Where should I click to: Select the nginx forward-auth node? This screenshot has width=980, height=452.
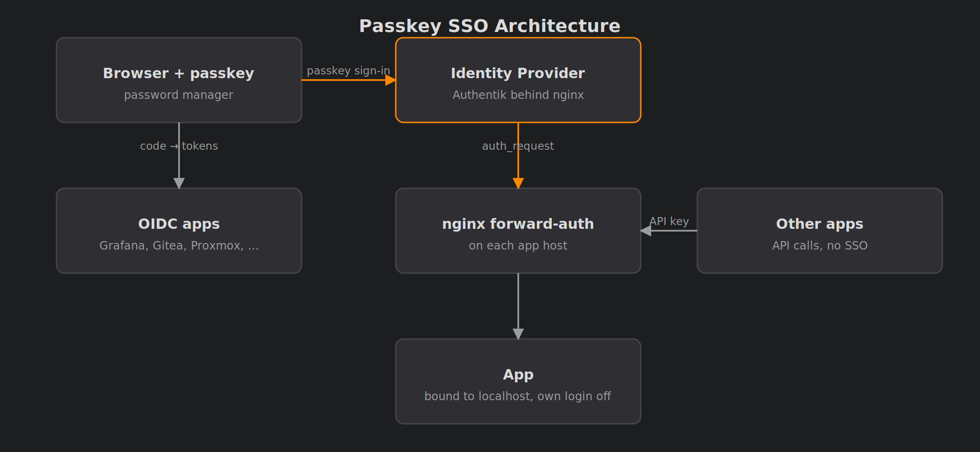pyautogui.click(x=518, y=231)
